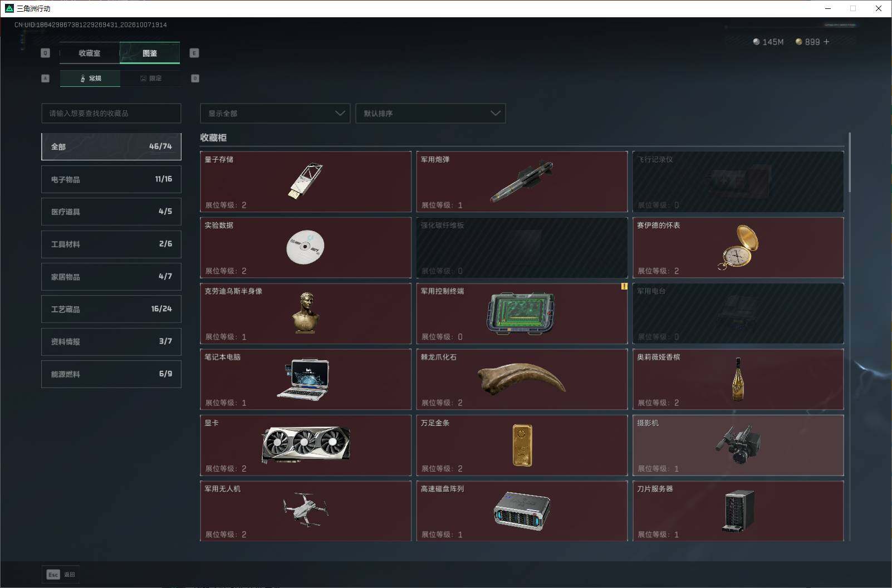This screenshot has height=588, width=892.
Task: Select the 刀片服务器 blade server
Action: (738, 511)
